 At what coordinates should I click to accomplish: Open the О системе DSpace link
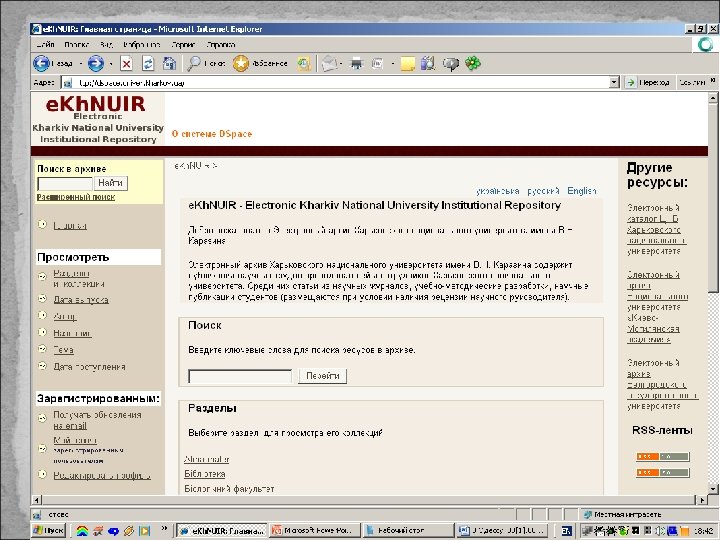tap(212, 134)
